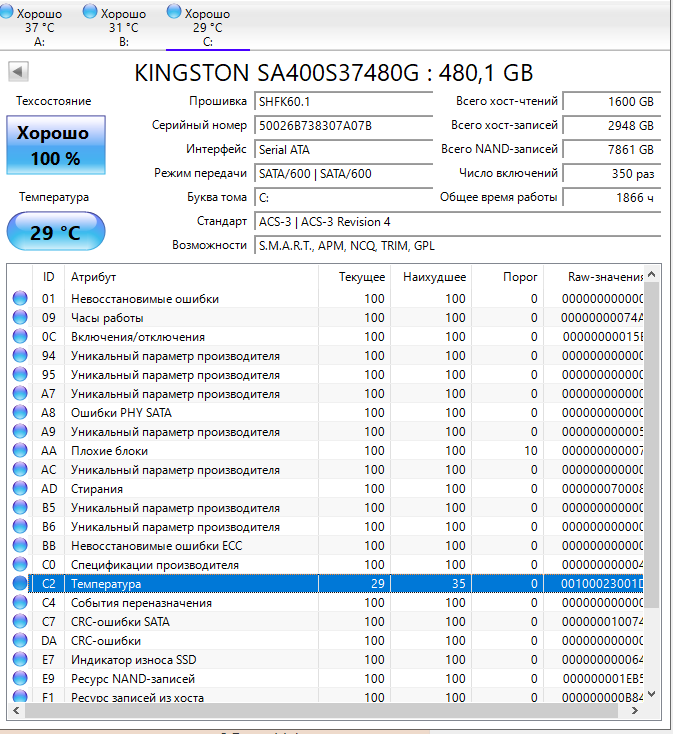Click status circle icon of row A9
This screenshot has height=734, width=673.
(x=20, y=431)
